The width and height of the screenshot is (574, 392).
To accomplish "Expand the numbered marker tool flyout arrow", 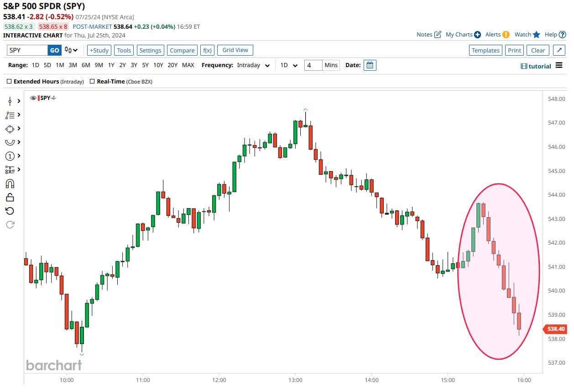I will (19, 156).
